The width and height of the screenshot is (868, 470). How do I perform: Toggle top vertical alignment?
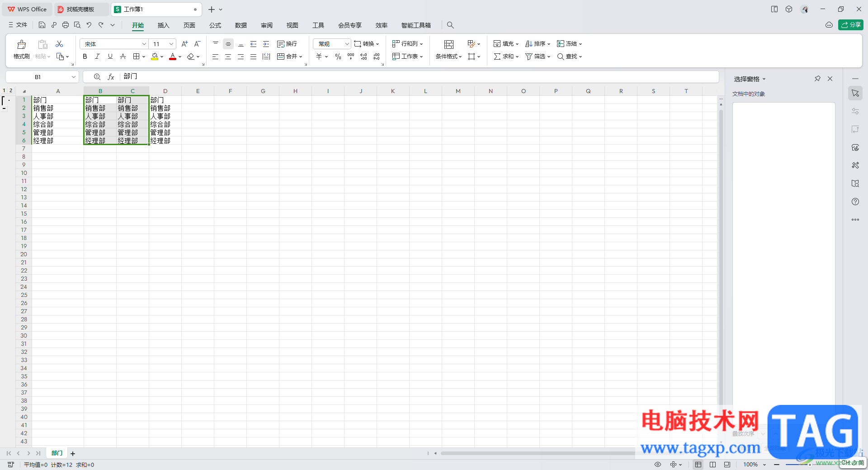(216, 44)
